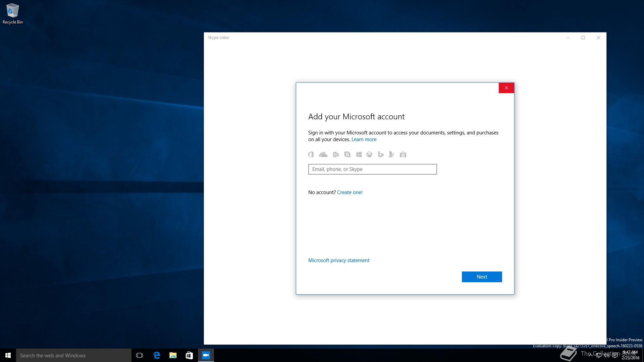Click the MSN butterfly icon
This screenshot has height=362, width=644.
391,155
